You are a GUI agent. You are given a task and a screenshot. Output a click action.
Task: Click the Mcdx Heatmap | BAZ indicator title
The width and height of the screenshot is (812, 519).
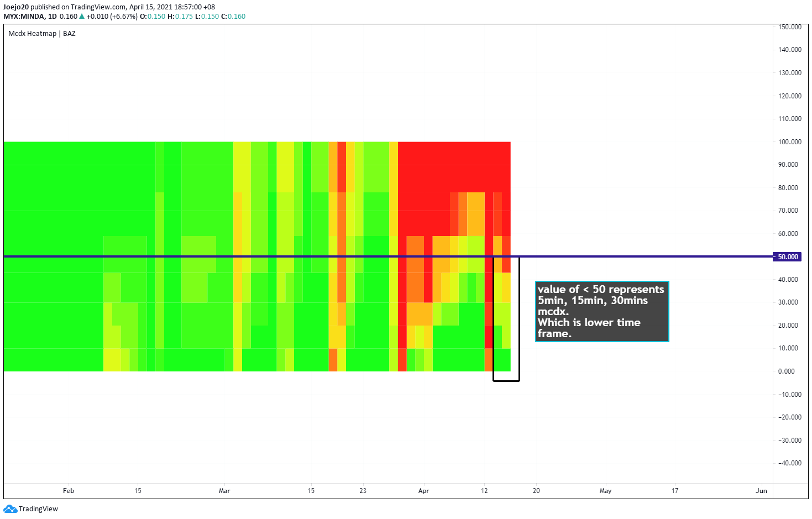(x=42, y=34)
